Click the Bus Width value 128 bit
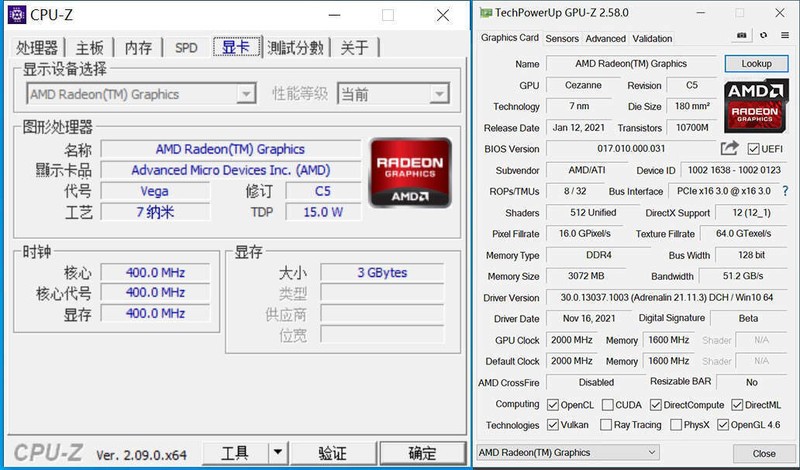The height and width of the screenshot is (470, 800). coord(751,255)
